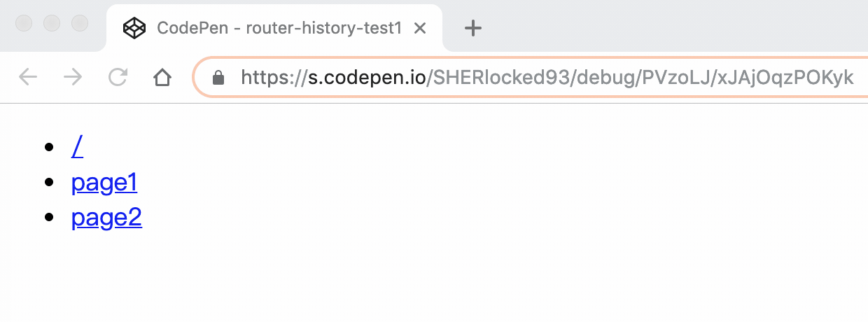Close the router-history-test1 tab
This screenshot has width=868, height=322.
click(420, 28)
